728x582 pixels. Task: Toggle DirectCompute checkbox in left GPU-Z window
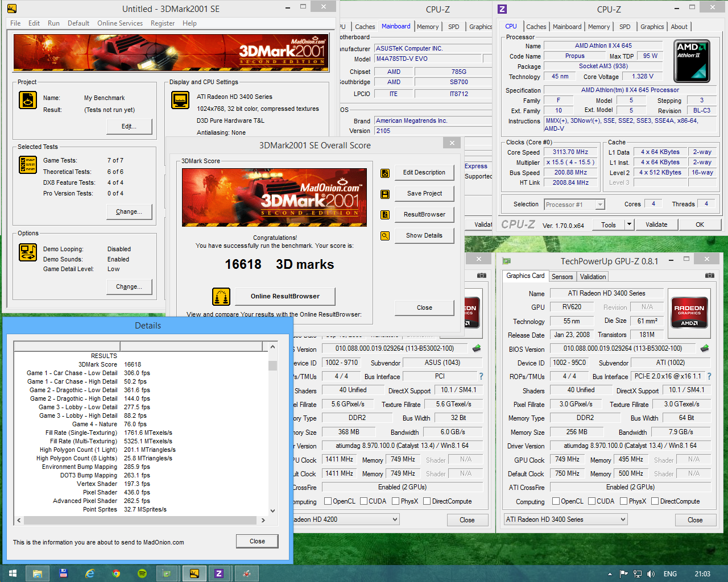point(427,501)
